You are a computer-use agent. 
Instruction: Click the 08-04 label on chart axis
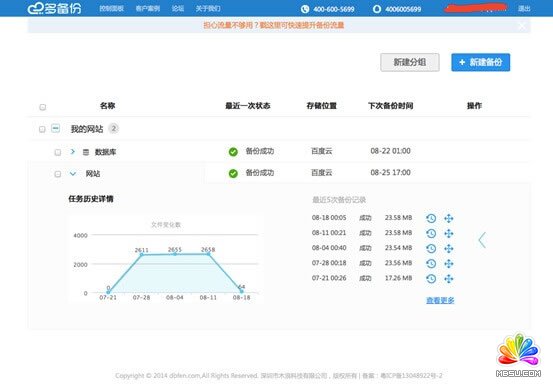click(x=175, y=298)
